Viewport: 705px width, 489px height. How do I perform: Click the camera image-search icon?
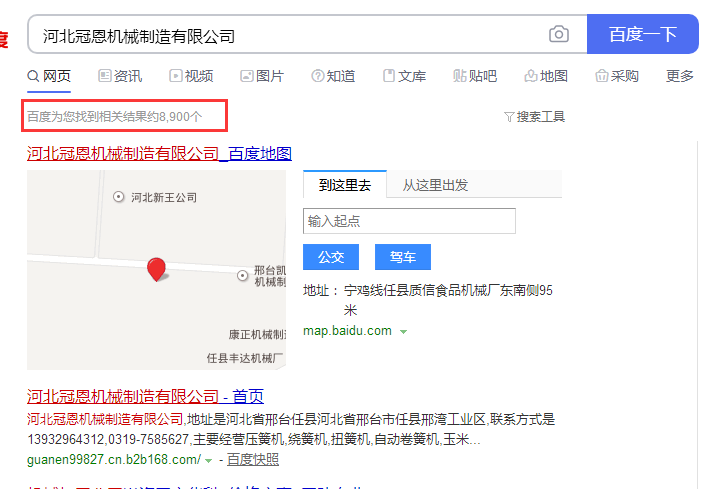(x=558, y=34)
